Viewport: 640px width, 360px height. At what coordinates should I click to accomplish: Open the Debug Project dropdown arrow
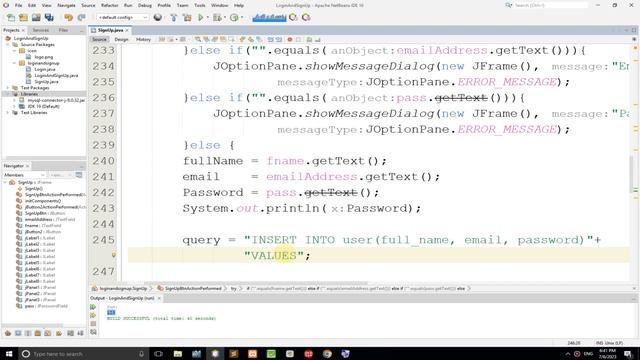pyautogui.click(x=224, y=18)
